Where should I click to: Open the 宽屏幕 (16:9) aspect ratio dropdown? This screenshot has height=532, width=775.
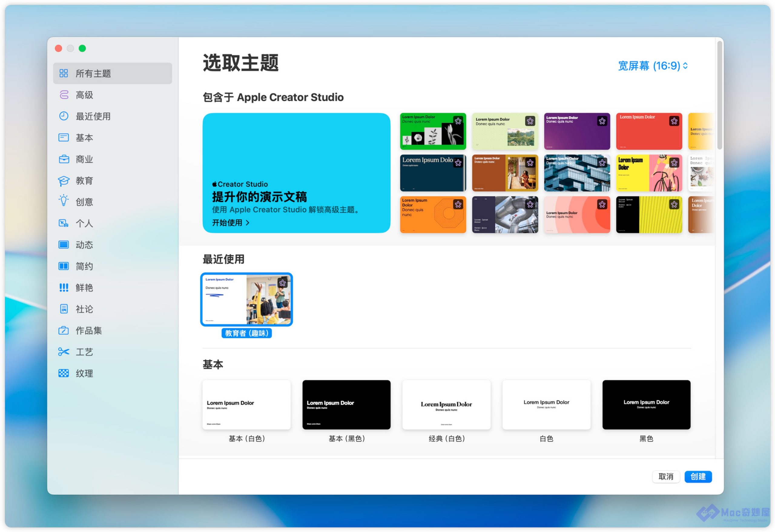click(x=652, y=66)
